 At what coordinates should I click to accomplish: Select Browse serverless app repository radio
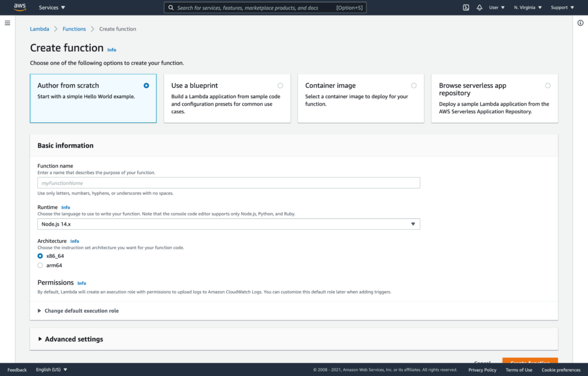click(x=548, y=86)
